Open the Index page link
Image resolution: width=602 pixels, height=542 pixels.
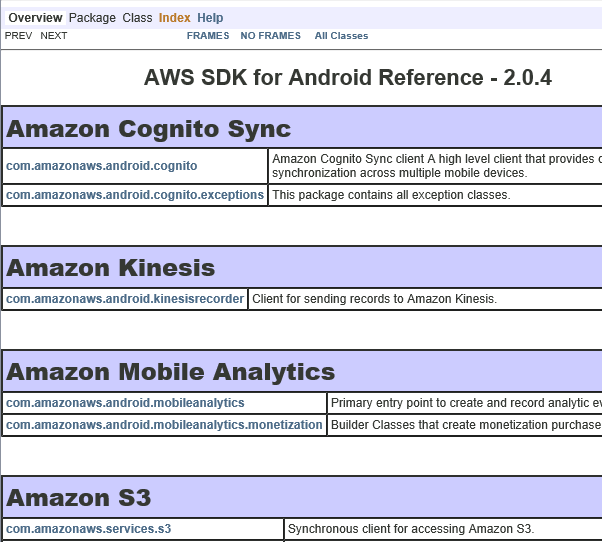tap(174, 18)
